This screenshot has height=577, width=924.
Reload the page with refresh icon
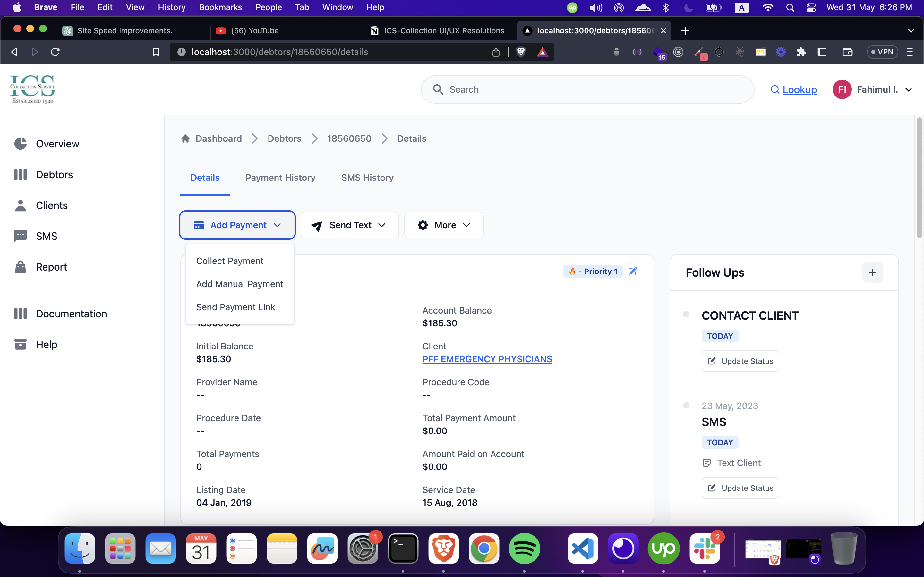pyautogui.click(x=56, y=52)
